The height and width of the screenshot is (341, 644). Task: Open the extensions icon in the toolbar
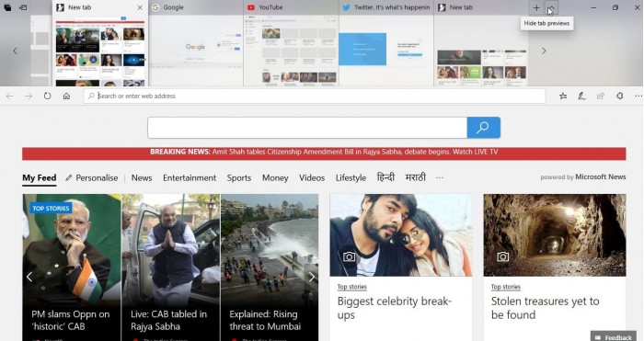[620, 96]
